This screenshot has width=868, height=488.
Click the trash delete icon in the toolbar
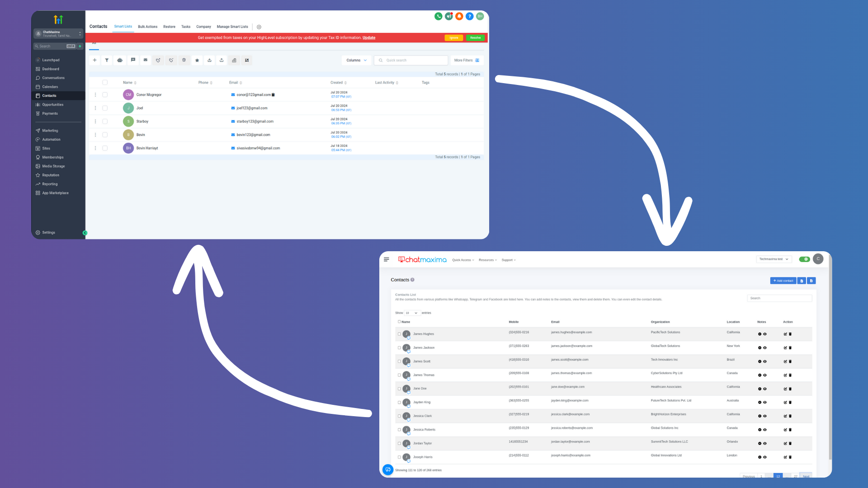[x=184, y=60]
